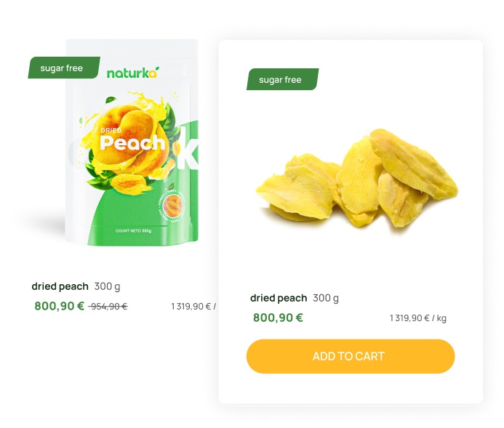The height and width of the screenshot is (428, 504).
Task: Click the left card 300 g weight label
Action: point(107,286)
